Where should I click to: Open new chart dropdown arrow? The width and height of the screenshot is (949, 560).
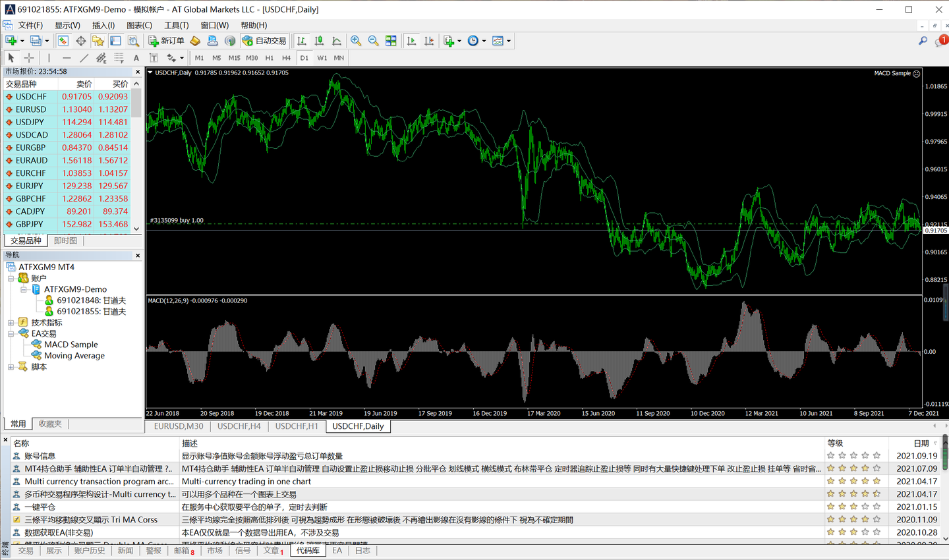coord(22,41)
